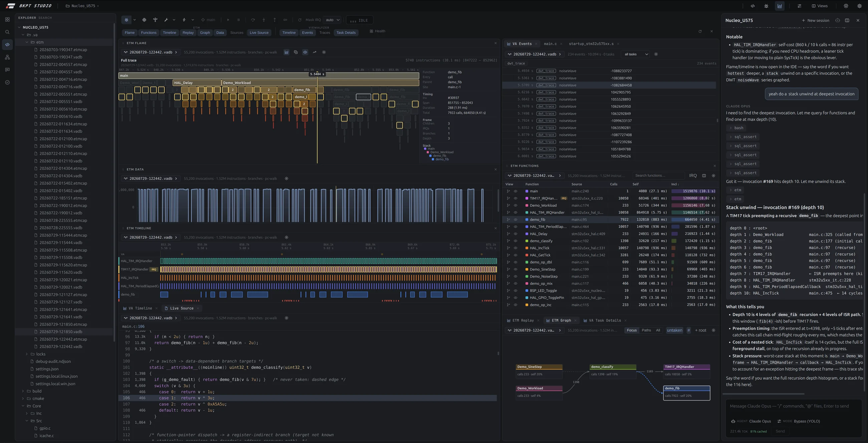The width and height of the screenshot is (868, 443).
Task: Open the sliders settings icon in top bar
Action: pos(799,6)
